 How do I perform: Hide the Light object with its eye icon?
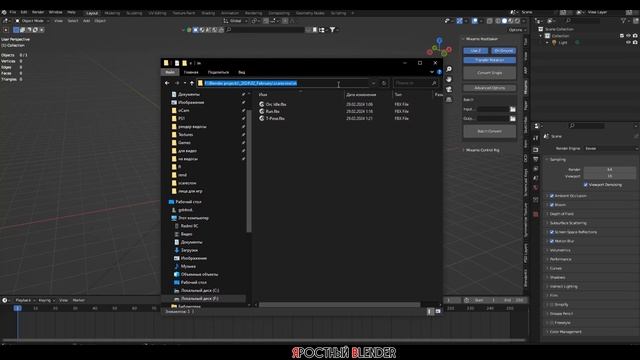pyautogui.click(x=628, y=42)
